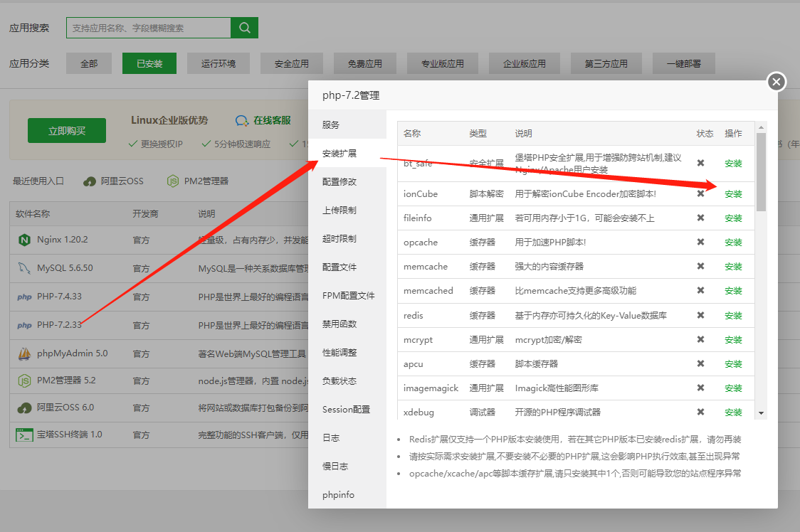Install the xdebug extension

pos(733,412)
